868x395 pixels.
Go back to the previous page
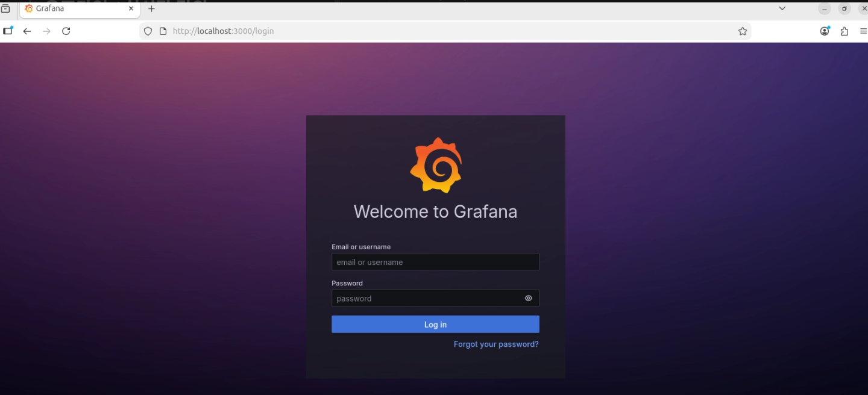[x=27, y=31]
